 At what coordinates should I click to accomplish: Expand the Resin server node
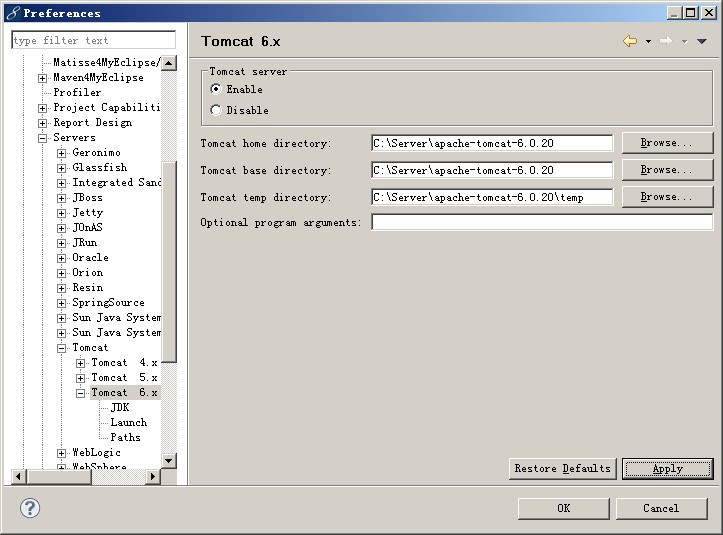(61, 288)
